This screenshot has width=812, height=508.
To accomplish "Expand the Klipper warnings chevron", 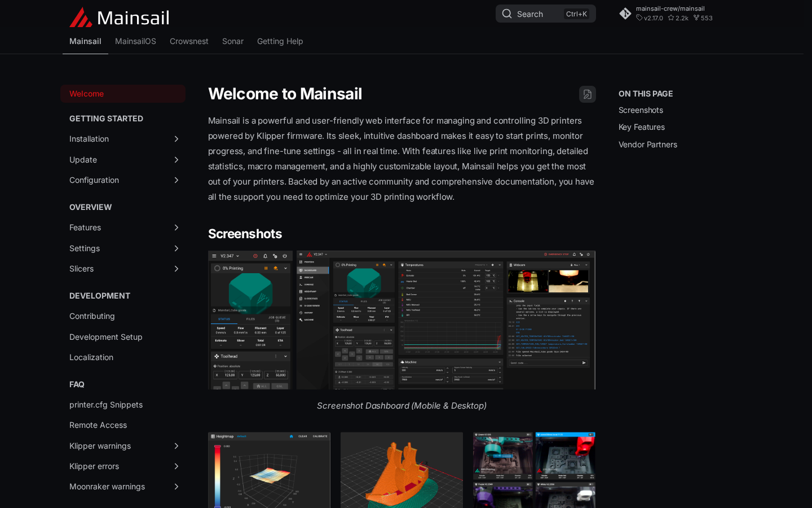I will (x=176, y=446).
